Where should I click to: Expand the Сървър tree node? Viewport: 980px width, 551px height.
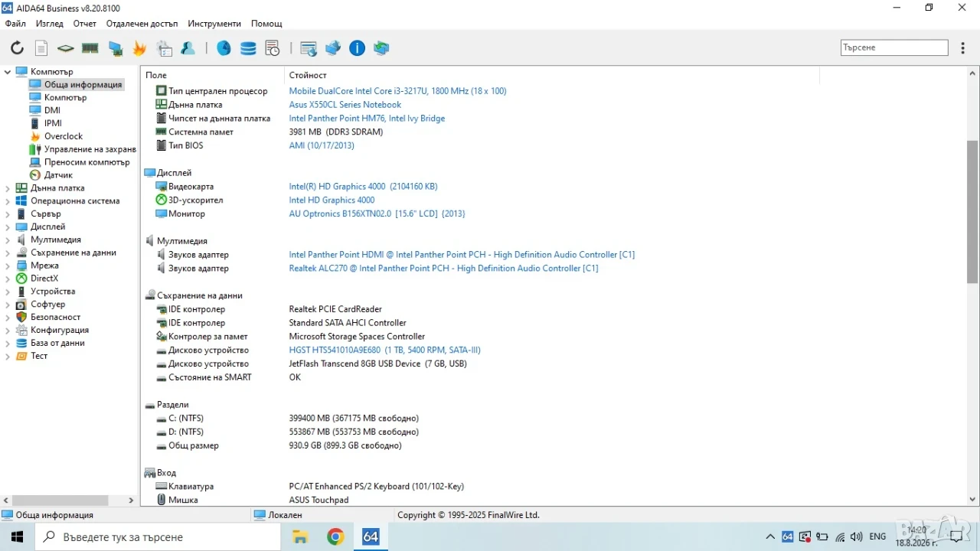point(8,214)
